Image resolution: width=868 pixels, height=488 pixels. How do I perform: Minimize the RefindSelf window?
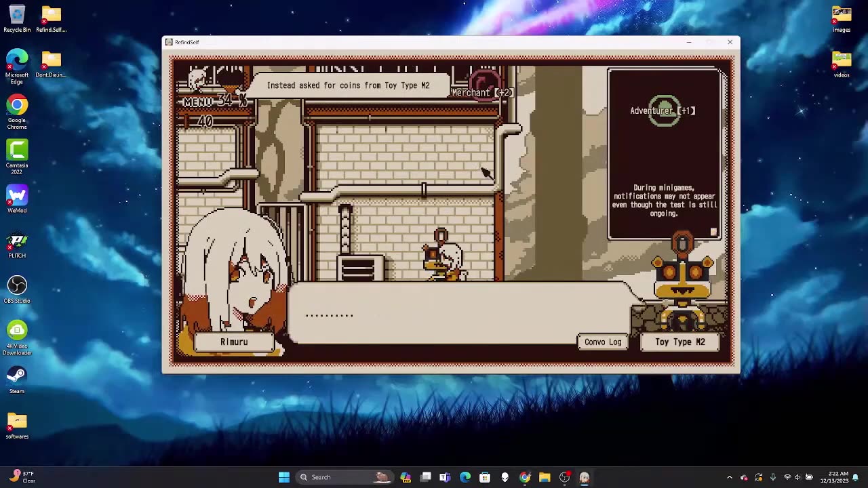tap(689, 42)
